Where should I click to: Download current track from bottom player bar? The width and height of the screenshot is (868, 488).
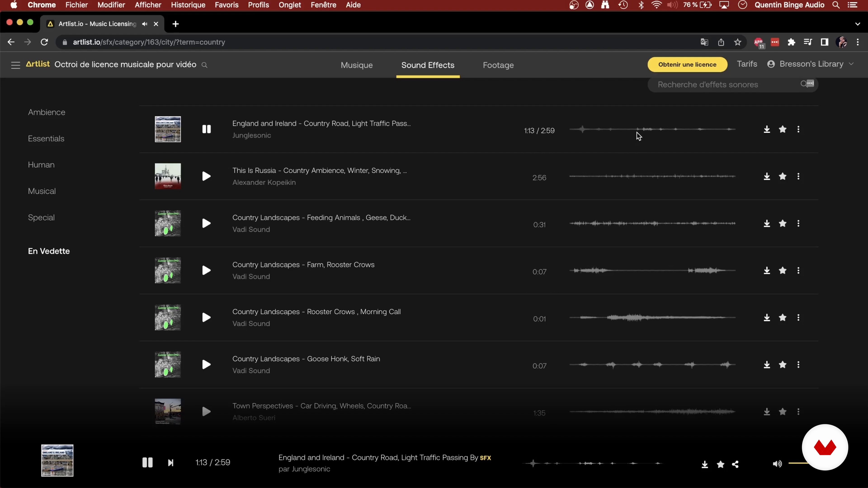pos(705,465)
